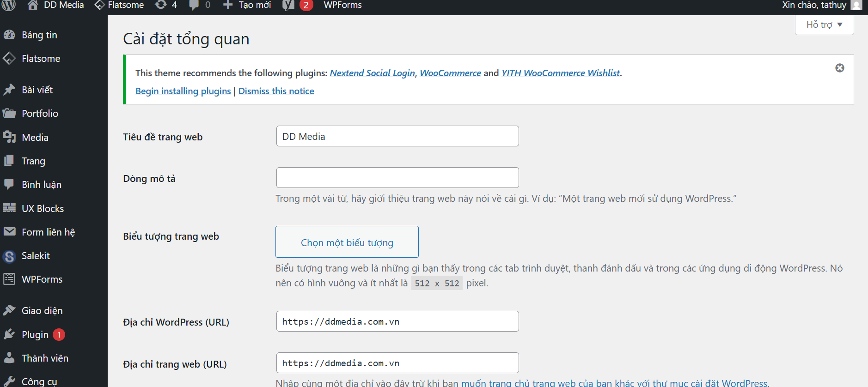Open the Nextend Social Login link

[x=372, y=73]
